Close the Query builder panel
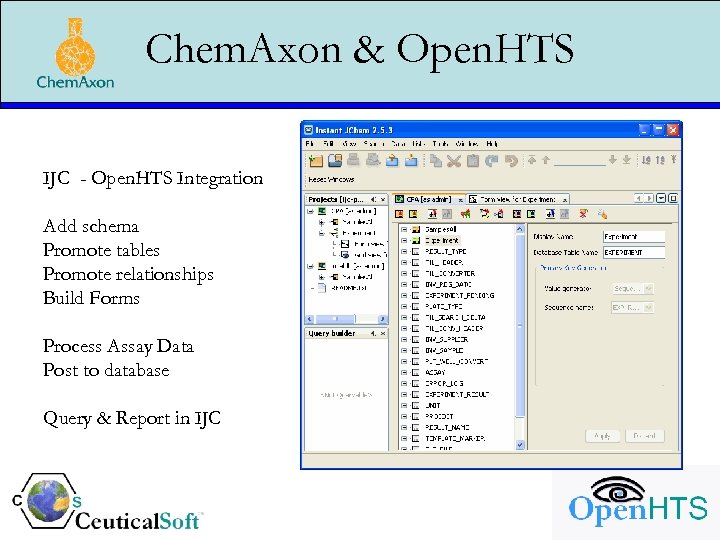This screenshot has height=540, width=720. [x=383, y=333]
